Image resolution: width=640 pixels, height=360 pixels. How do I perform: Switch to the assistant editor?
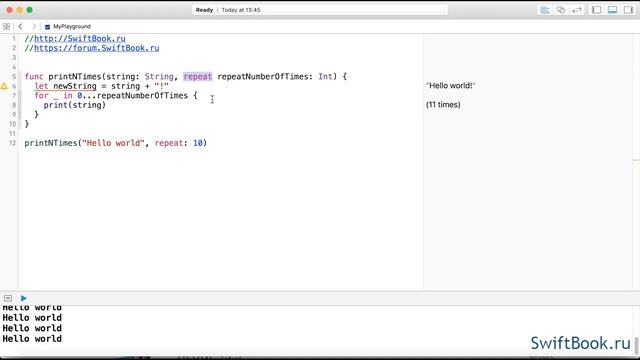coord(561,10)
